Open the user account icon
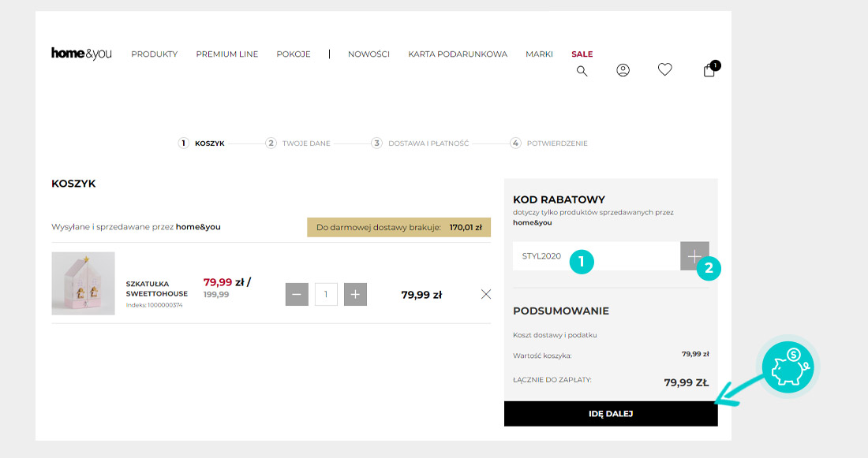This screenshot has width=868, height=458. click(x=623, y=70)
